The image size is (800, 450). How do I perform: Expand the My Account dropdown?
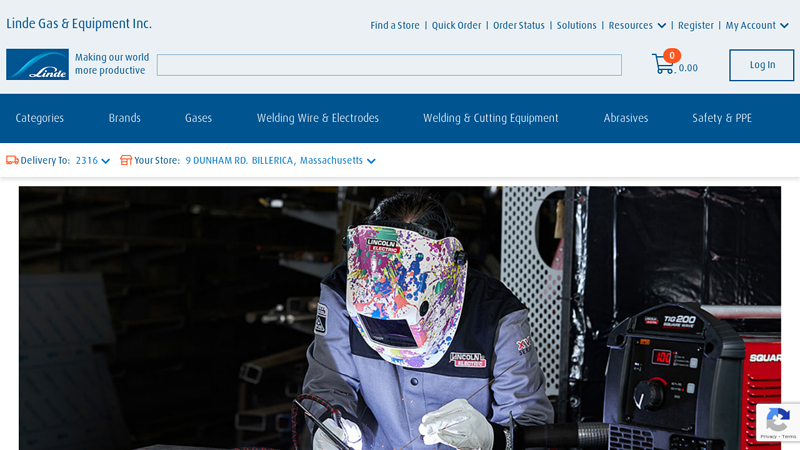point(757,26)
